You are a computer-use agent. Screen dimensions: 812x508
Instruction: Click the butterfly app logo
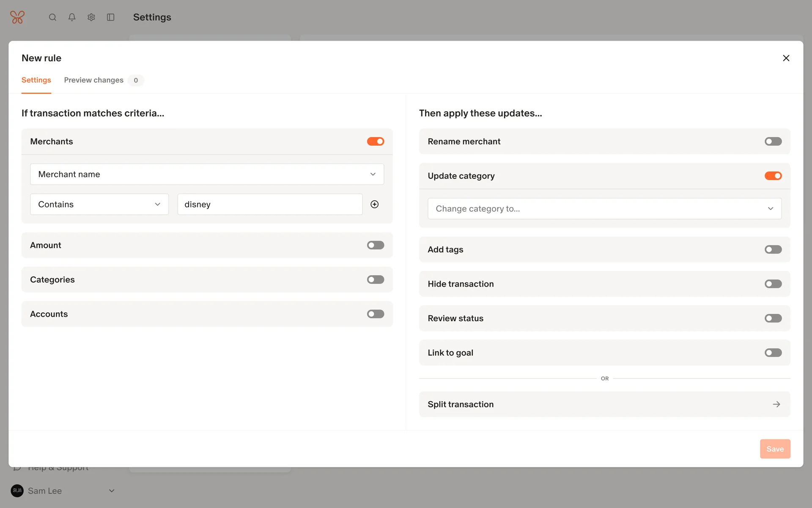click(x=17, y=17)
